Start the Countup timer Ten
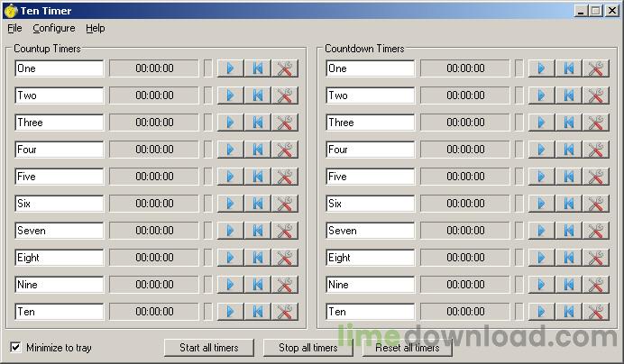624x364 pixels. pyautogui.click(x=231, y=312)
